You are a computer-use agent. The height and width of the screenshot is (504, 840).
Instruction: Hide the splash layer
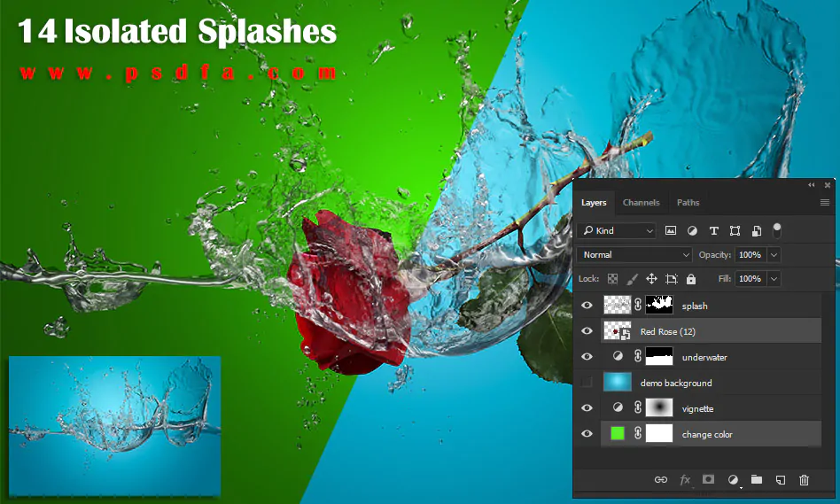pyautogui.click(x=587, y=306)
